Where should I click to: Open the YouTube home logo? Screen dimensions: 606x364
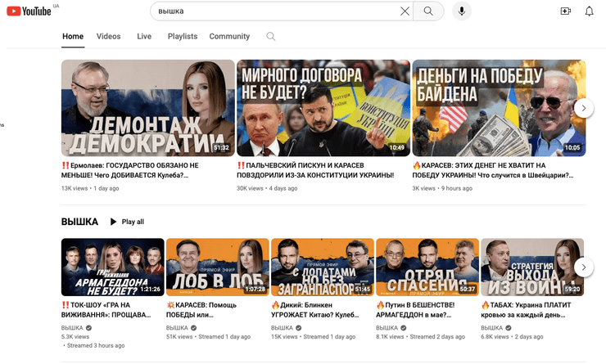[29, 11]
